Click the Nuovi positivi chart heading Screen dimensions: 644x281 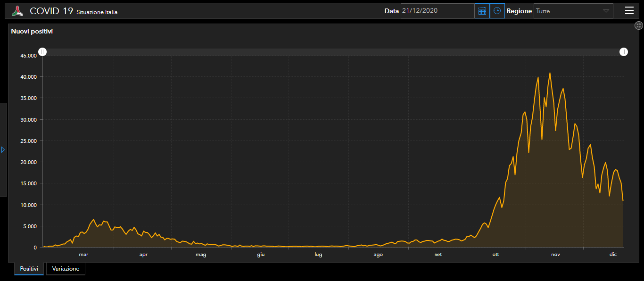click(32, 32)
